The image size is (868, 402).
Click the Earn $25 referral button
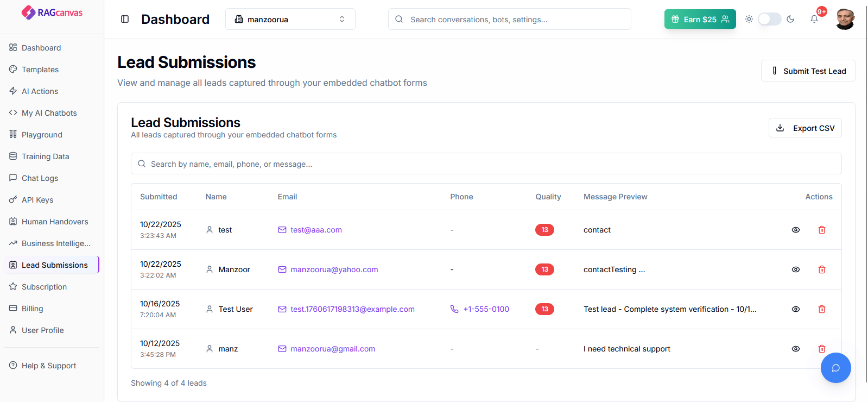pos(700,19)
